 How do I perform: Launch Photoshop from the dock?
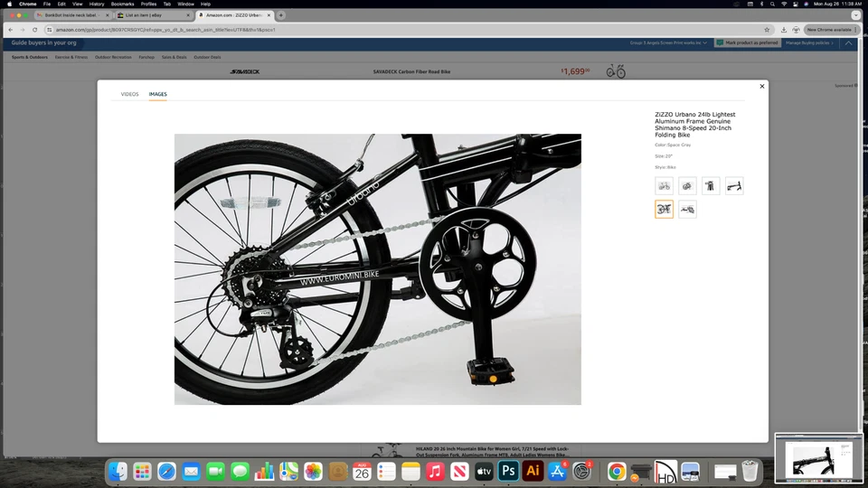508,472
